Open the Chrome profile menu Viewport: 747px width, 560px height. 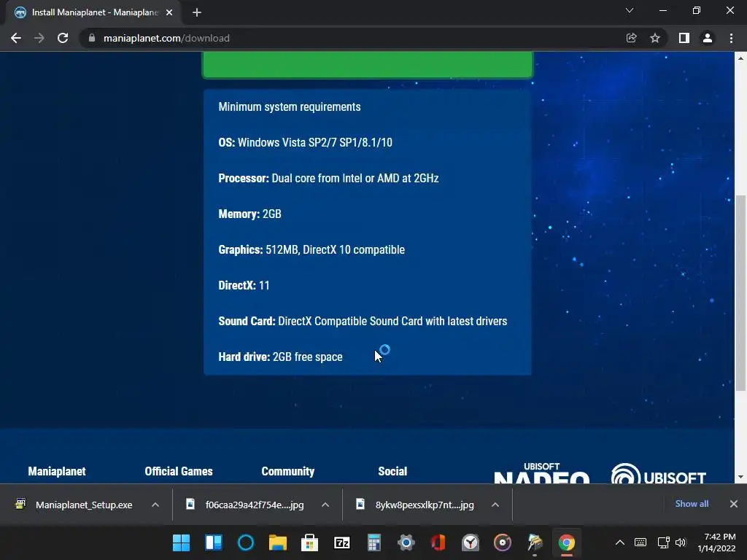coord(708,38)
